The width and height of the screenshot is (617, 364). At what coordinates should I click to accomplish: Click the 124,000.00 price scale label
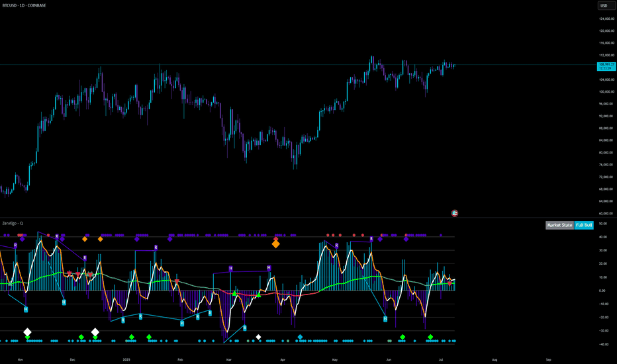pos(606,19)
